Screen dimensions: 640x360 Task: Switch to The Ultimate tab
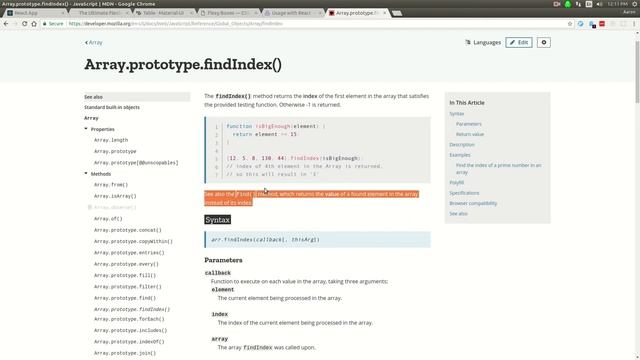point(100,13)
